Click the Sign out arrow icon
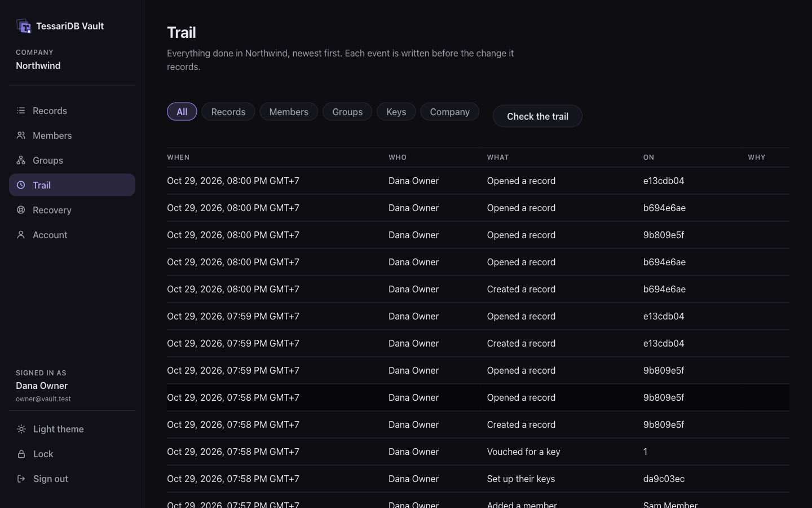 [21, 479]
